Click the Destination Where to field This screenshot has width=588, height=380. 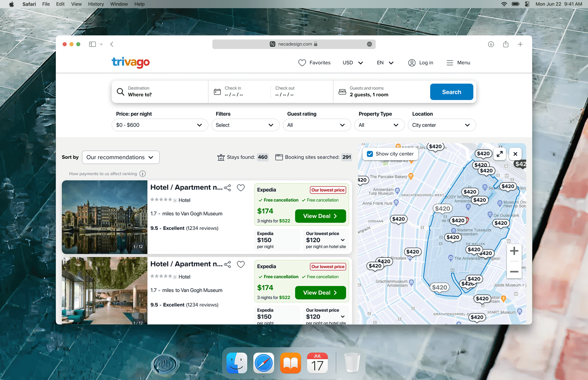click(160, 92)
